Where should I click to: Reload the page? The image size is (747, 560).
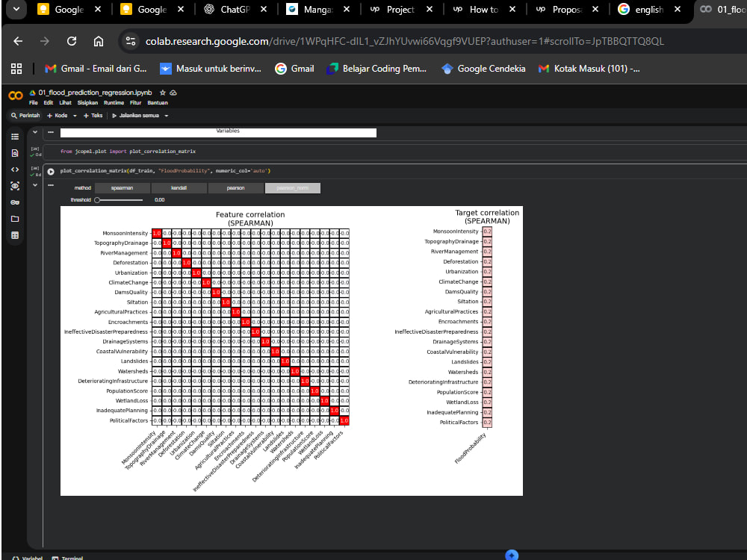tap(72, 41)
